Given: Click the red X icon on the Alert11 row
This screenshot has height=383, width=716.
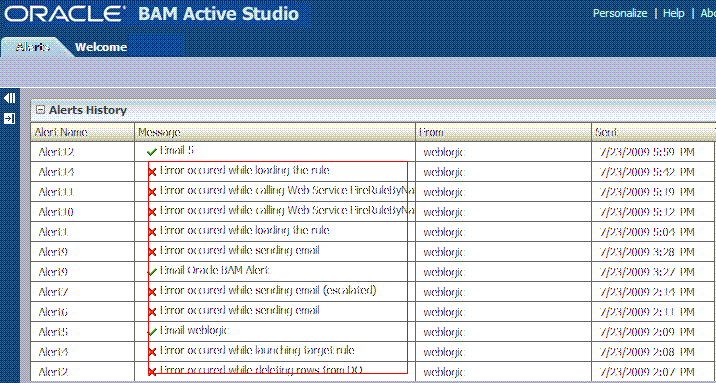Looking at the screenshot, I should (153, 192).
